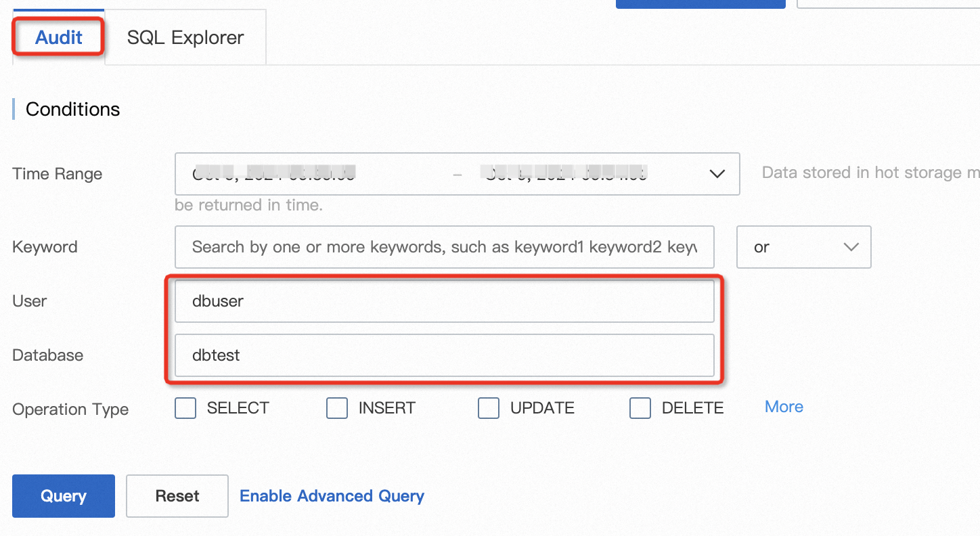This screenshot has height=536, width=980.
Task: Click the User field containing dbuser
Action: pyautogui.click(x=444, y=301)
